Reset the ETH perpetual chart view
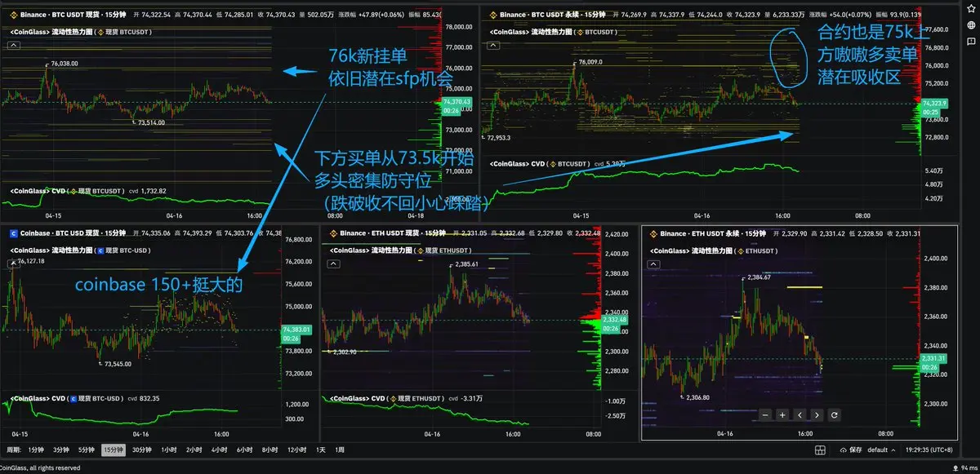Screen dimensions: 980x474 click(x=834, y=414)
